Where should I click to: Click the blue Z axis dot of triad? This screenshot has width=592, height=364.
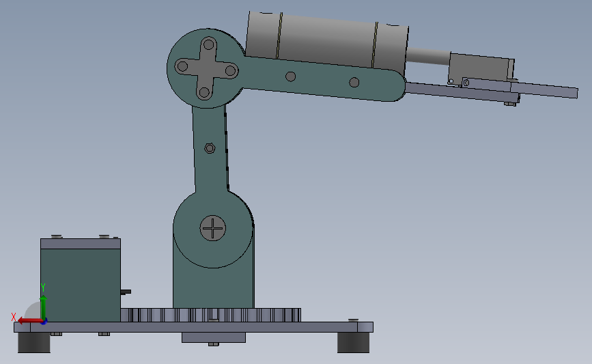[x=44, y=322]
